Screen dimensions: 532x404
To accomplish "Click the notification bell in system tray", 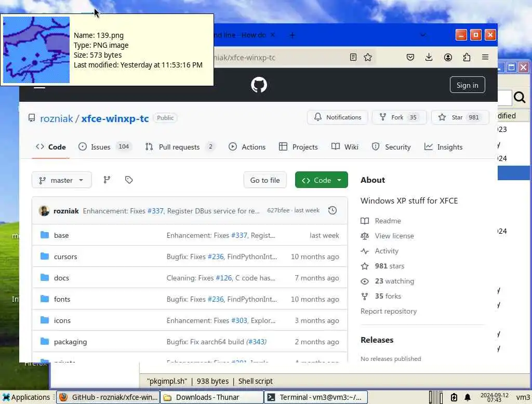I will tap(468, 397).
